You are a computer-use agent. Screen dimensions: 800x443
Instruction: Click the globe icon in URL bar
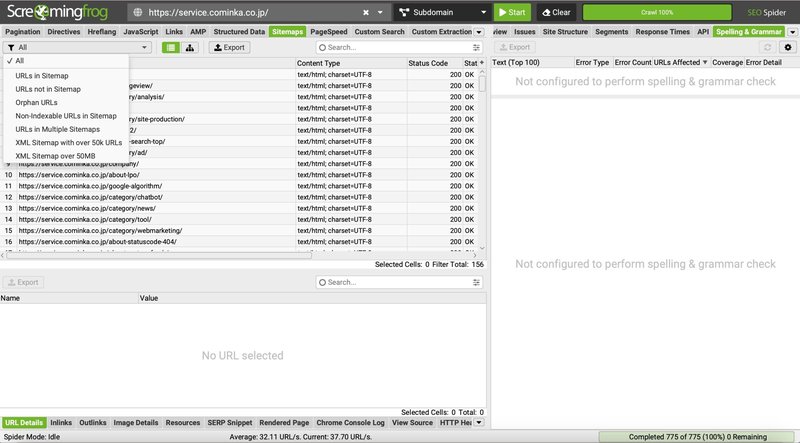pyautogui.click(x=139, y=13)
